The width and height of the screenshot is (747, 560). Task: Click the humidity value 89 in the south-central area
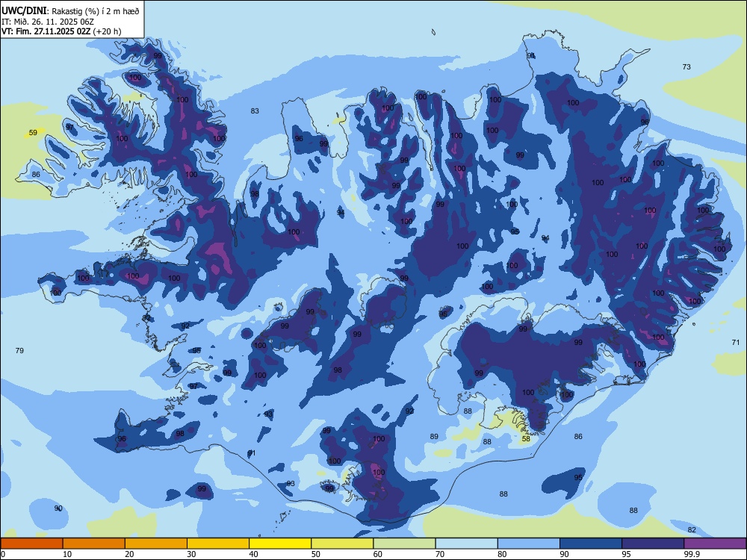coord(434,436)
